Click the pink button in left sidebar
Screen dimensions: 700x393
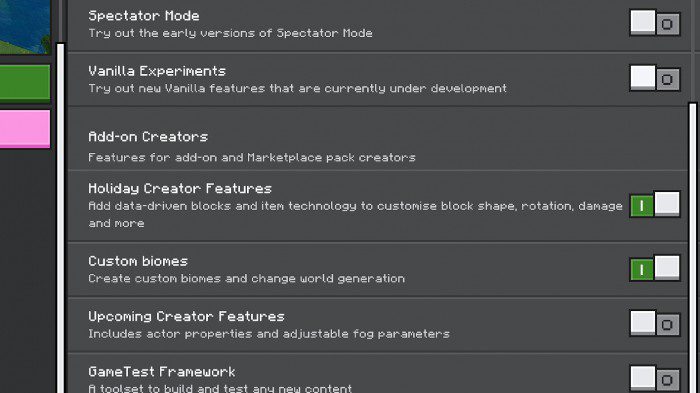[x=25, y=129]
